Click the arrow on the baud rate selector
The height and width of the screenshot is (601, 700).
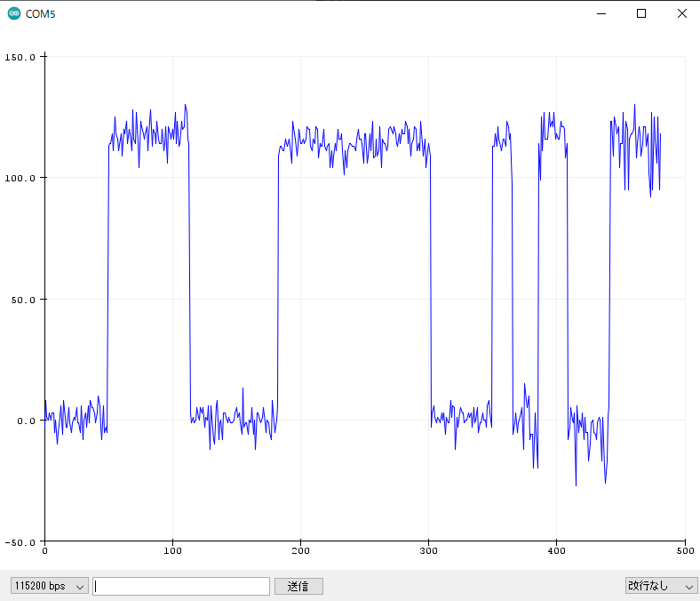click(80, 586)
